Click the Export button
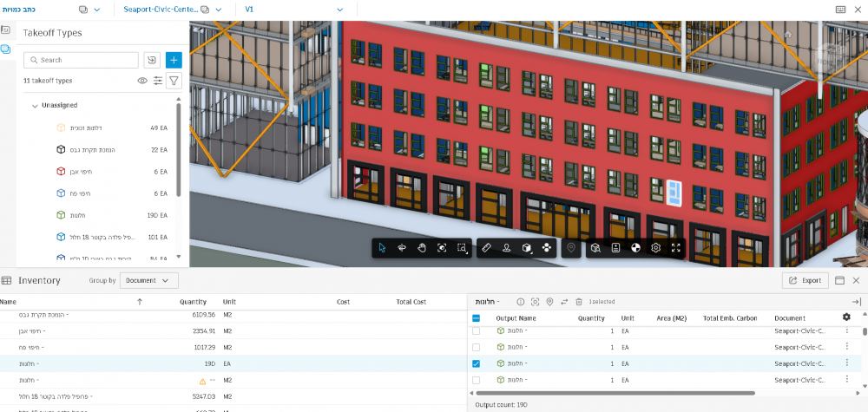868x412 pixels. (804, 280)
